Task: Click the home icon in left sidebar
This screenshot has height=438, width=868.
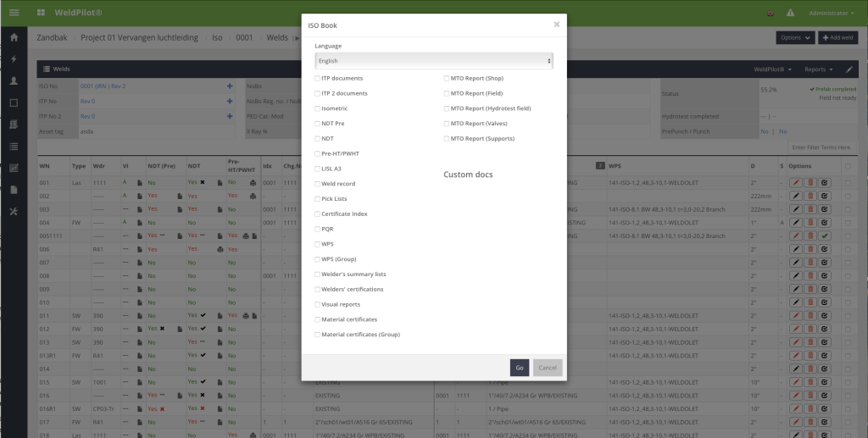Action: (14, 38)
